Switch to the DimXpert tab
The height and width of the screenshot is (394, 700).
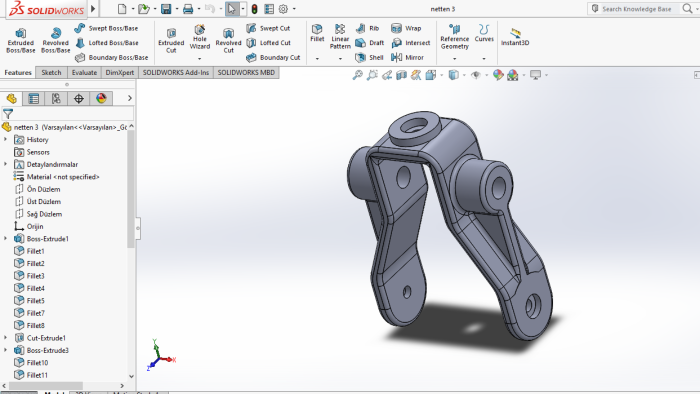[120, 72]
